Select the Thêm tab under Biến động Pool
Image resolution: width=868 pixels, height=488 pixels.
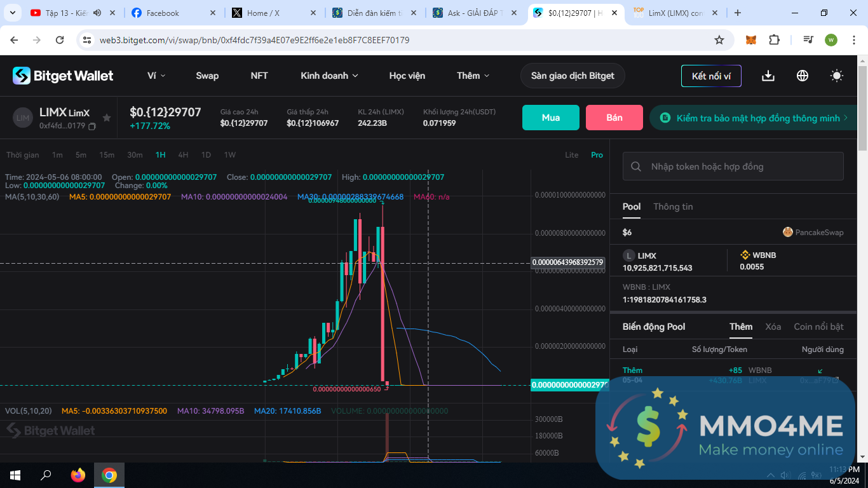point(741,327)
